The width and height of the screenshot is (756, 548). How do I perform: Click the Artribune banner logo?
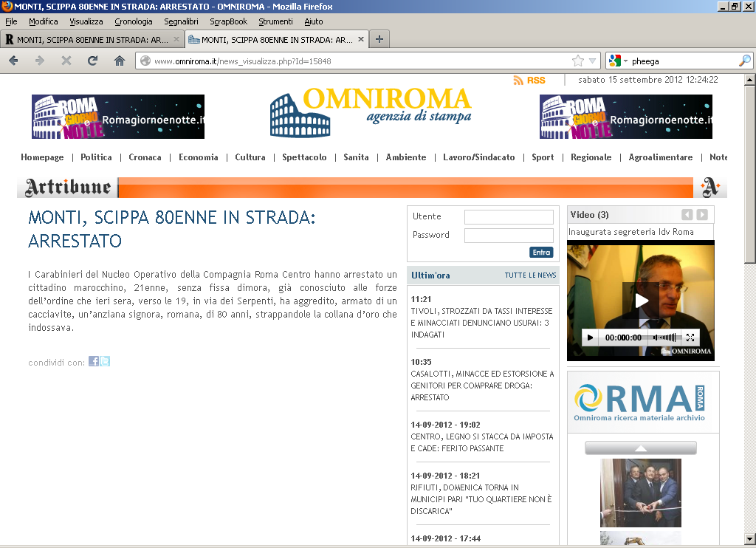click(68, 187)
